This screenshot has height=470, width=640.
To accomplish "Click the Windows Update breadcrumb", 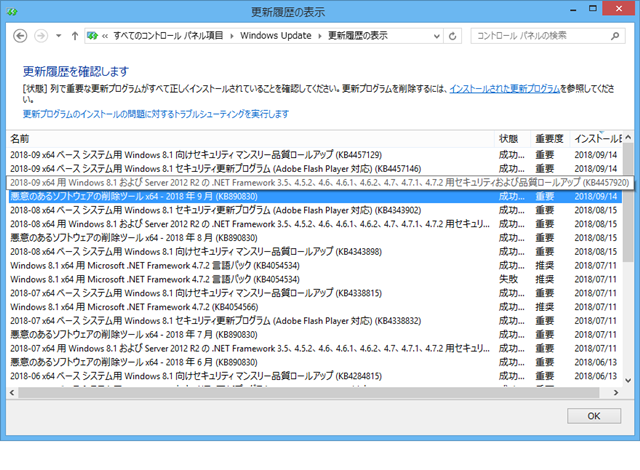I will (276, 36).
